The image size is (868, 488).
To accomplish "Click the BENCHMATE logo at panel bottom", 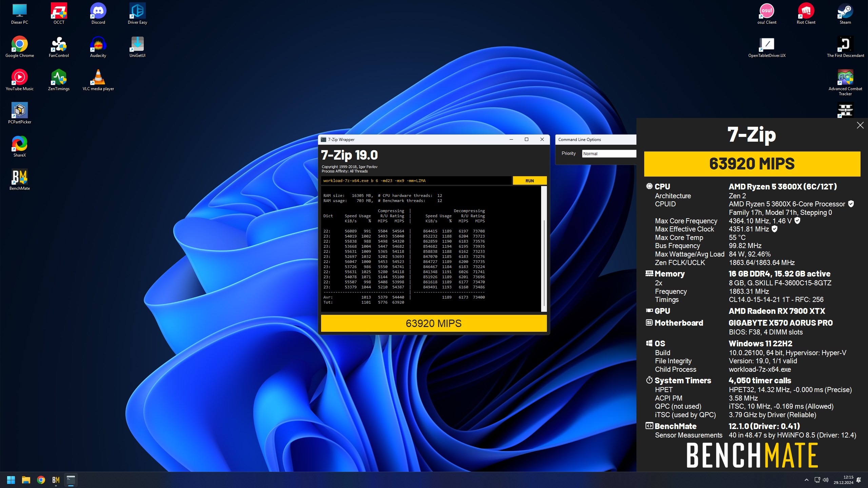I will point(752,455).
